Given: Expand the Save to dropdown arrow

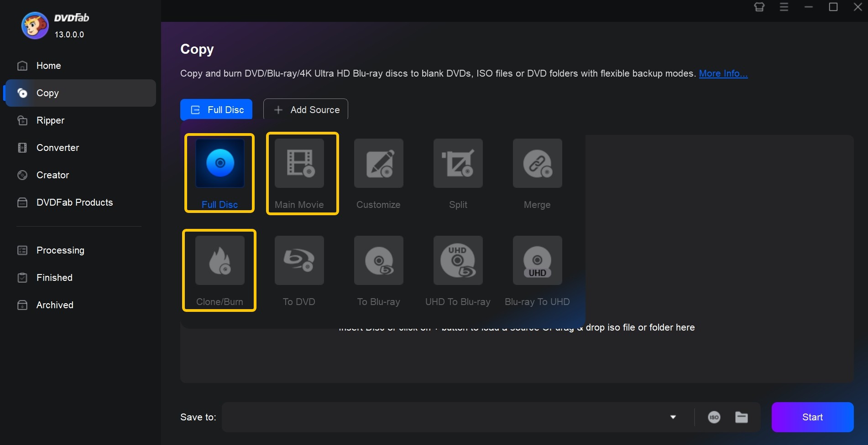Looking at the screenshot, I should pyautogui.click(x=673, y=417).
